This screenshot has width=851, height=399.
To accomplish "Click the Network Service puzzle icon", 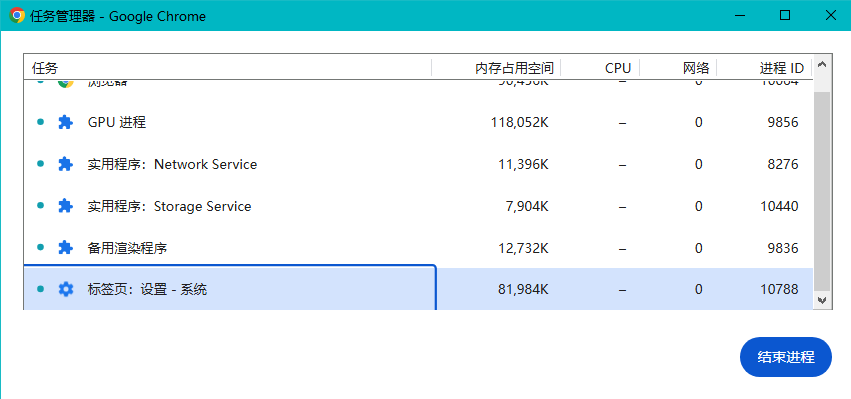I will [65, 164].
